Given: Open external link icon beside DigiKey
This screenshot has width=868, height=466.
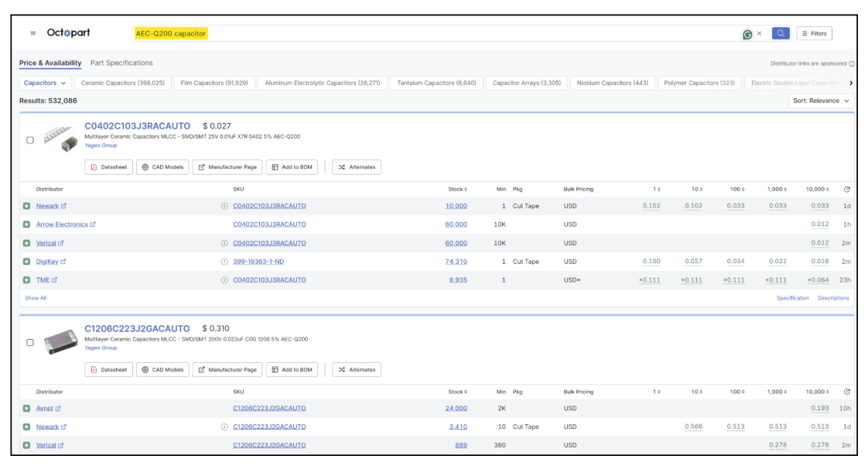Looking at the screenshot, I should pos(63,262).
